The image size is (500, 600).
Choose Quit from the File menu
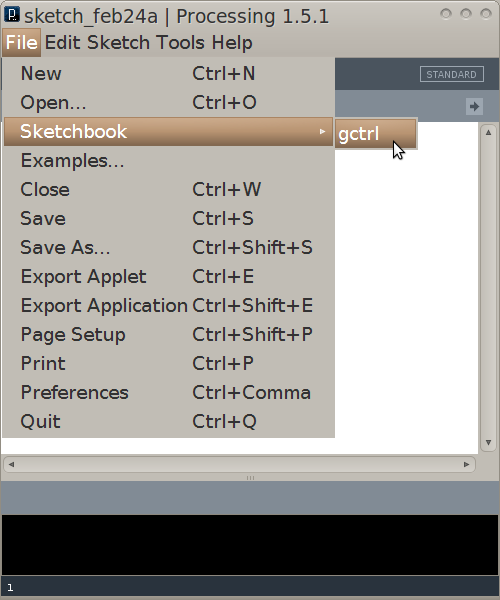click(x=168, y=422)
